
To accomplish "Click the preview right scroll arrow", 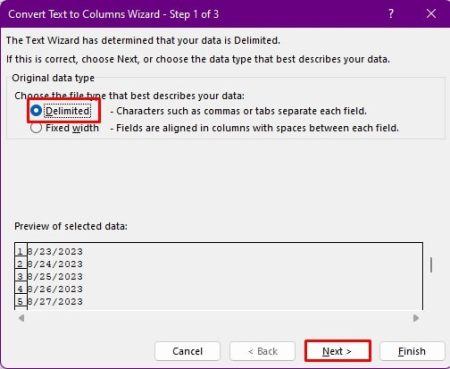I will point(416,318).
